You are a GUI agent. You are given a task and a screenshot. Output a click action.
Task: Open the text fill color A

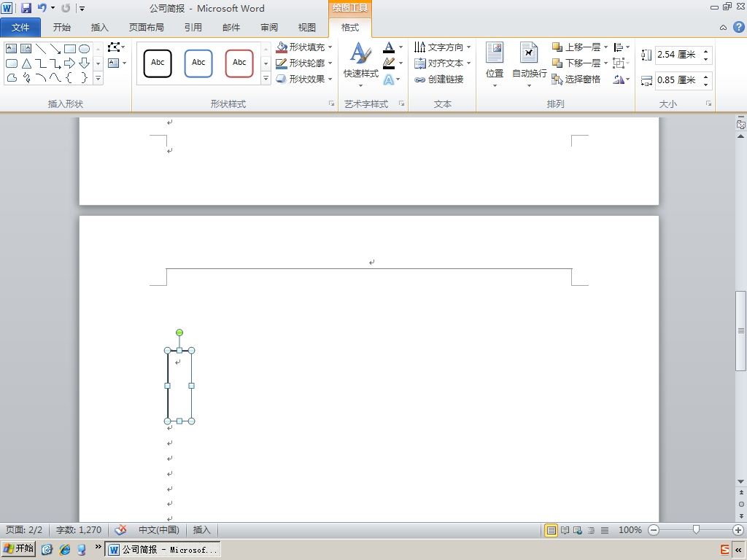pyautogui.click(x=393, y=47)
